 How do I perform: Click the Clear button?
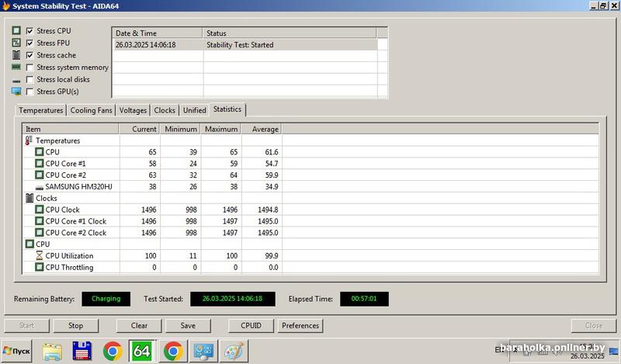pyautogui.click(x=139, y=325)
